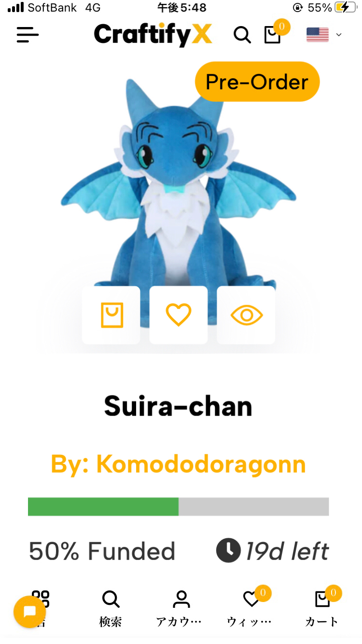Click the Pre-Order badge
362x644 pixels.
(257, 82)
